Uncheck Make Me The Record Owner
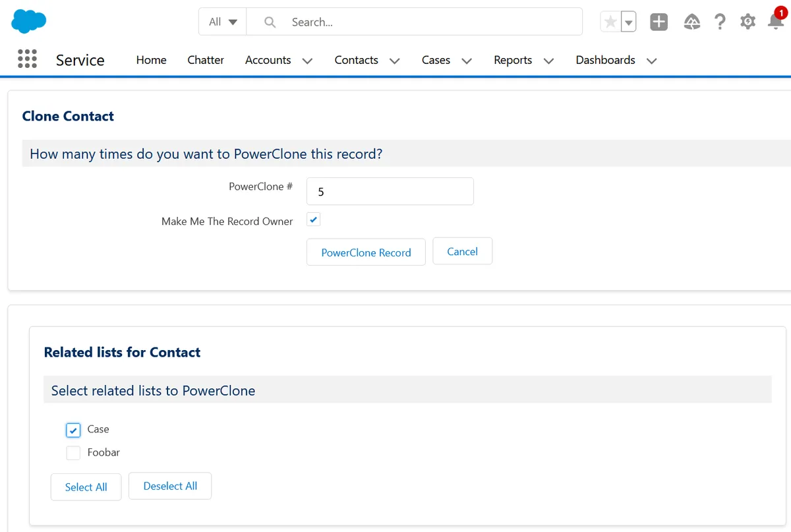Viewport: 791px width, 532px height. click(314, 220)
